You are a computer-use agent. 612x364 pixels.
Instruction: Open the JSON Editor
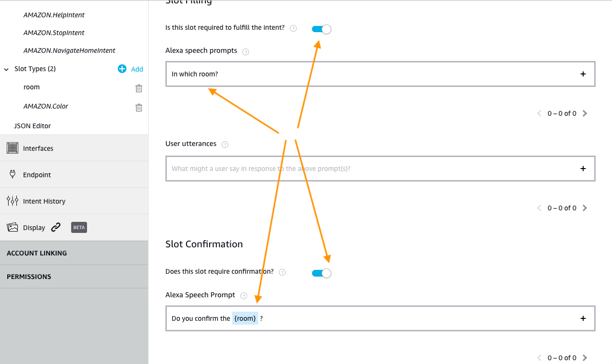pos(33,126)
